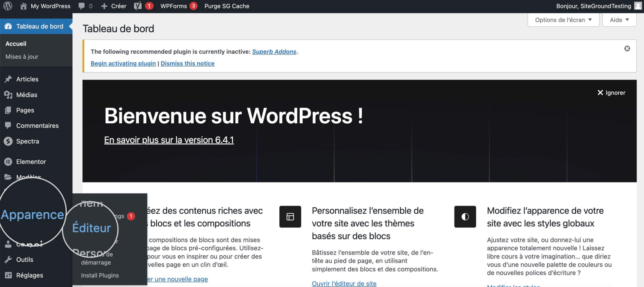Click the Réglages settings icon

point(8,275)
